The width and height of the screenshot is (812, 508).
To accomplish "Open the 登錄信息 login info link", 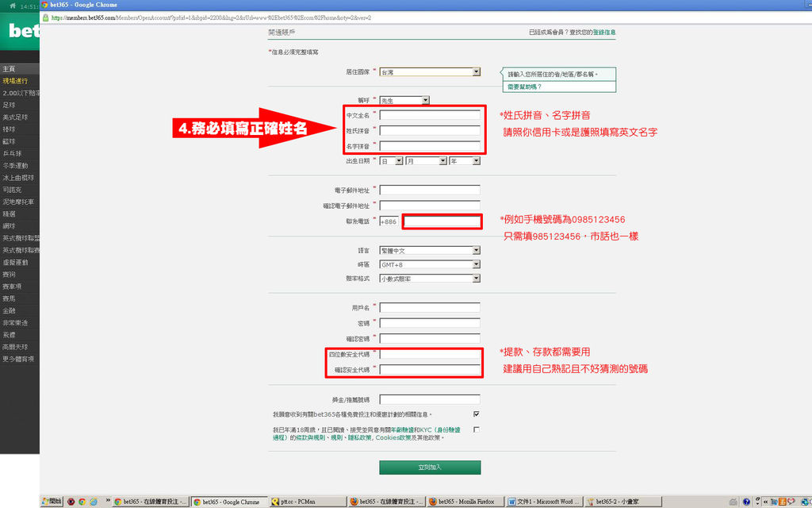I will coord(604,32).
